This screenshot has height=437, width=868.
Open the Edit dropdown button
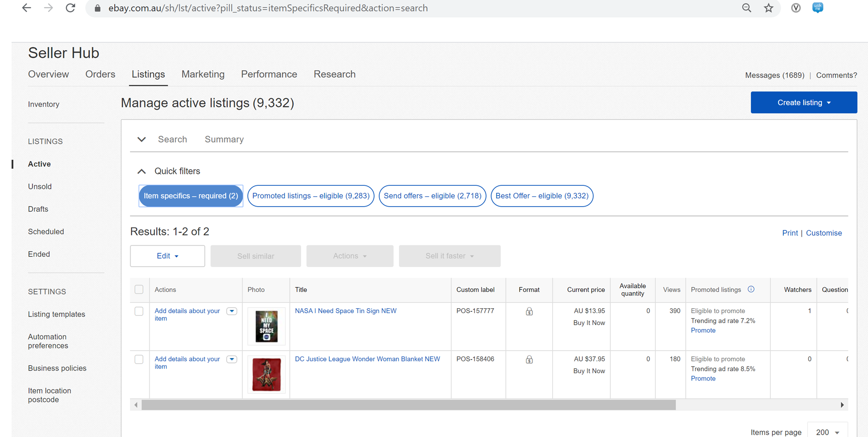(x=168, y=256)
